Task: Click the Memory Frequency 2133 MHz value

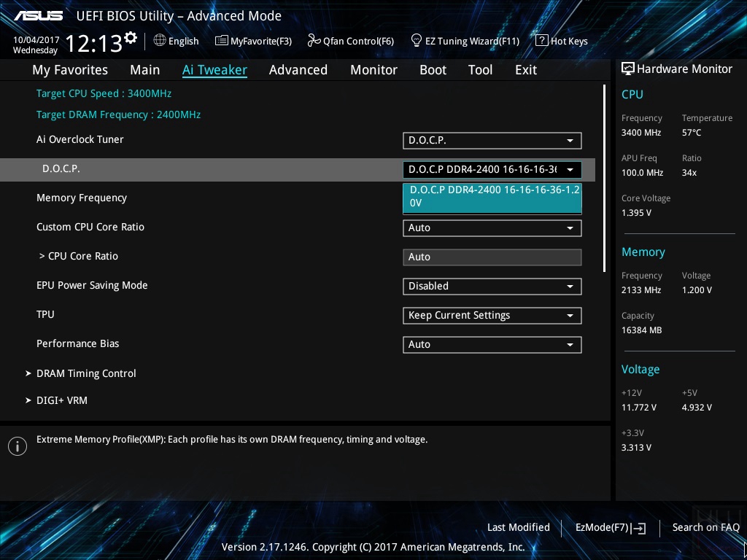Action: pos(640,289)
